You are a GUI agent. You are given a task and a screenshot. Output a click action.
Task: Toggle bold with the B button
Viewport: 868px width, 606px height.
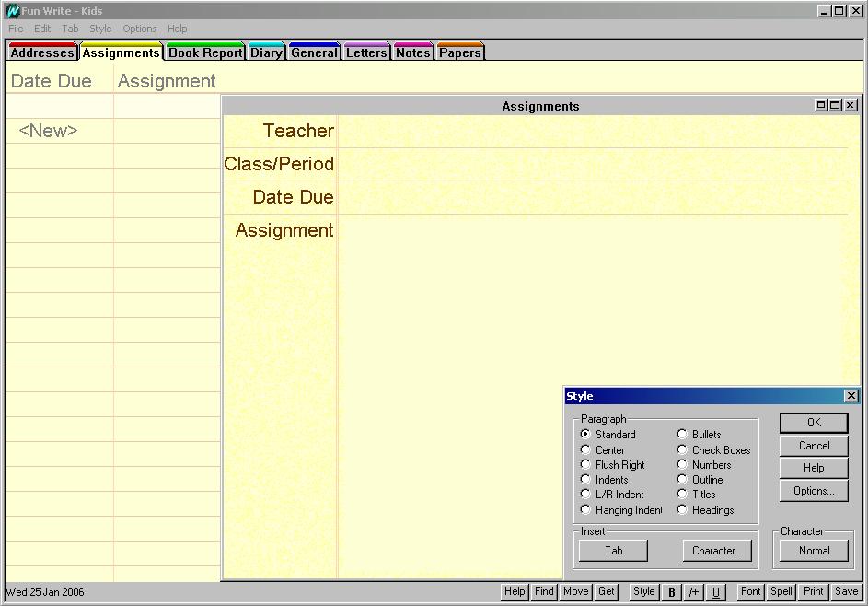[x=672, y=592]
